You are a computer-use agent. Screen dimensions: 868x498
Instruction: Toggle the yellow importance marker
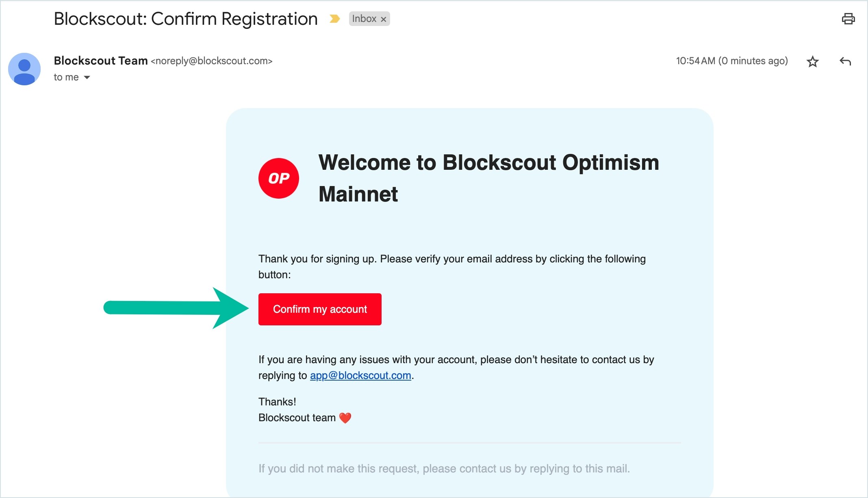click(x=334, y=19)
